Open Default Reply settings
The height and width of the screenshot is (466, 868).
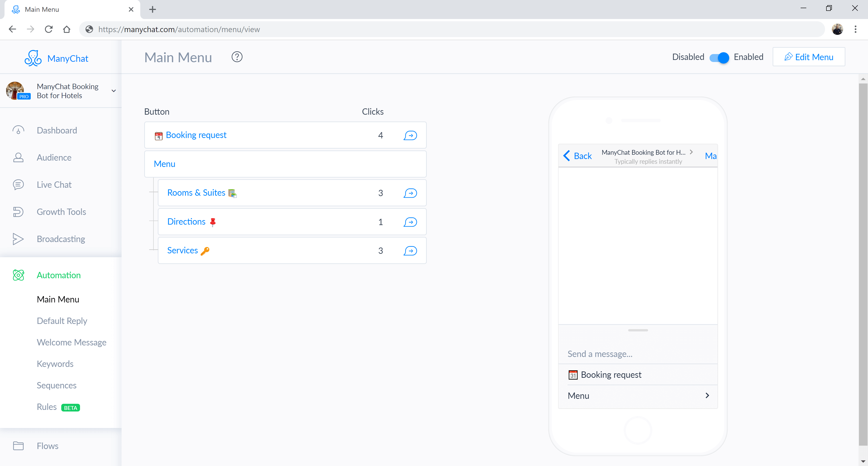click(x=62, y=321)
